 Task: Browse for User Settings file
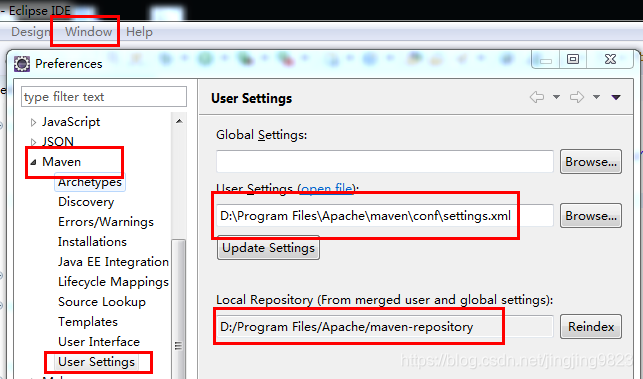(591, 216)
